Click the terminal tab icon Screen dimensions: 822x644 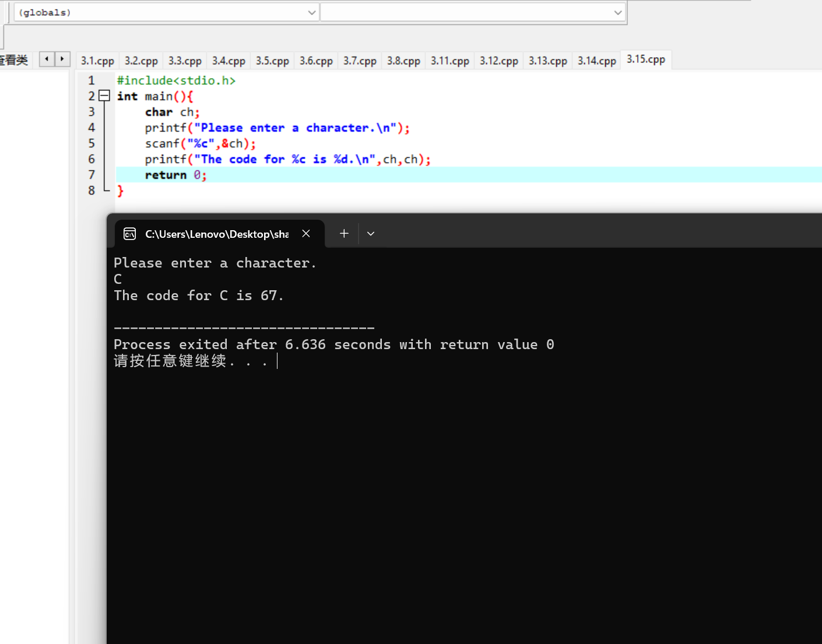click(x=129, y=234)
